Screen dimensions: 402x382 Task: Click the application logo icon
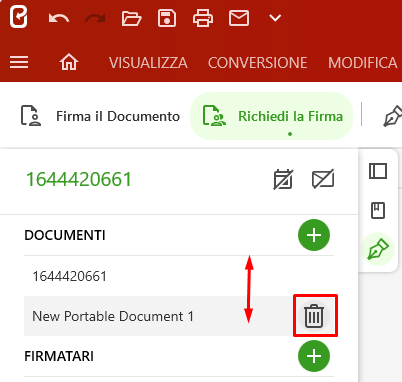click(18, 17)
